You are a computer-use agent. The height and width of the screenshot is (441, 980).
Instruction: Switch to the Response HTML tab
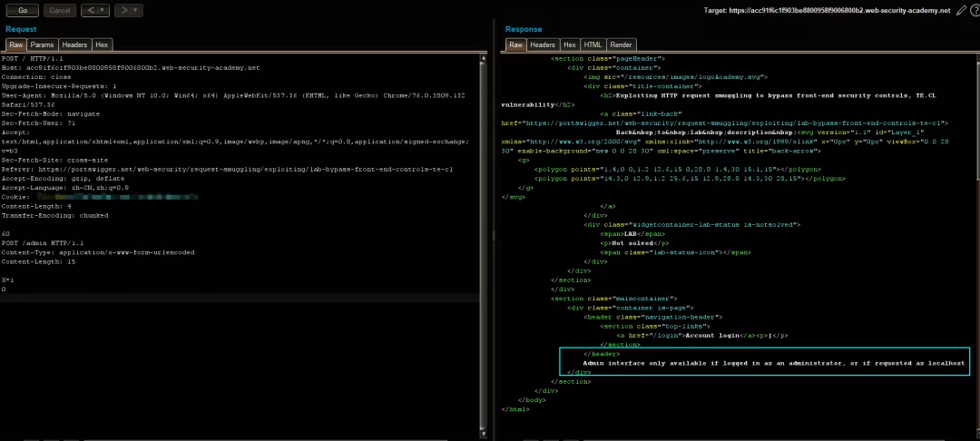(593, 44)
